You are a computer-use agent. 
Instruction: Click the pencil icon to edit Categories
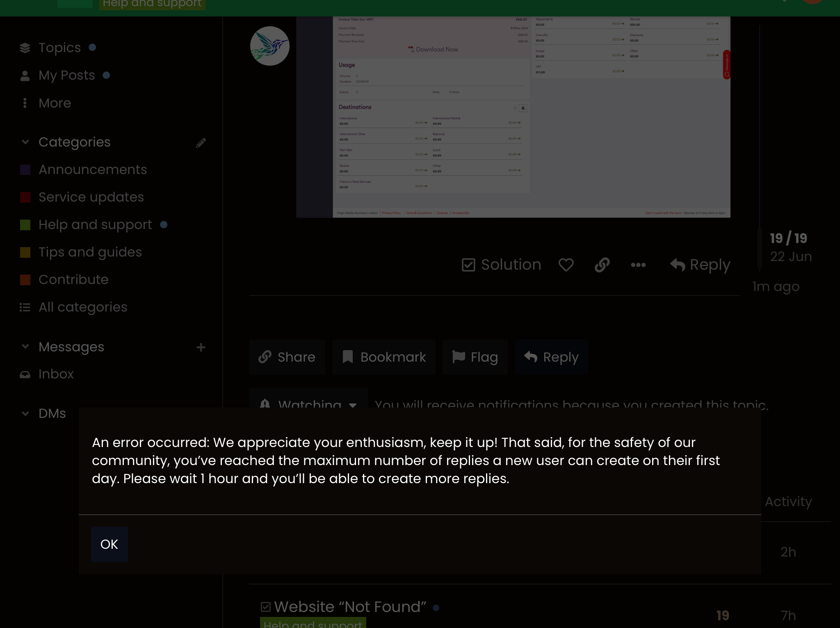click(201, 142)
